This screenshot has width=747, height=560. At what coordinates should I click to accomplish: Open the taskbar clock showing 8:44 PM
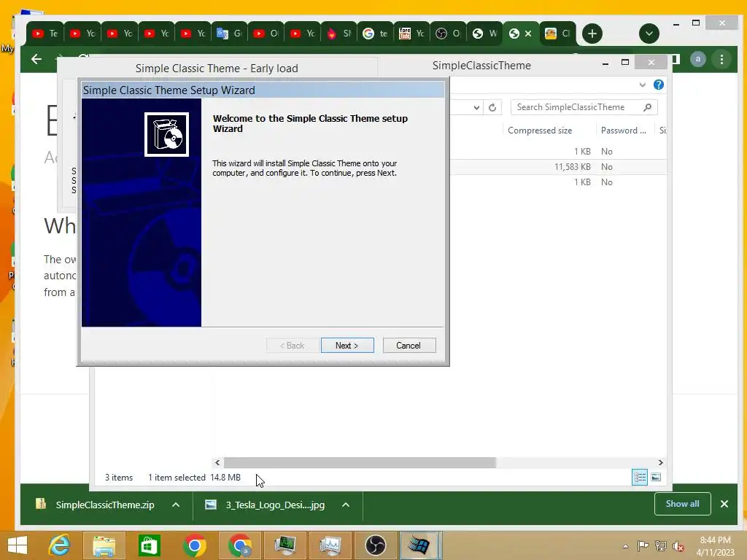pos(715,546)
